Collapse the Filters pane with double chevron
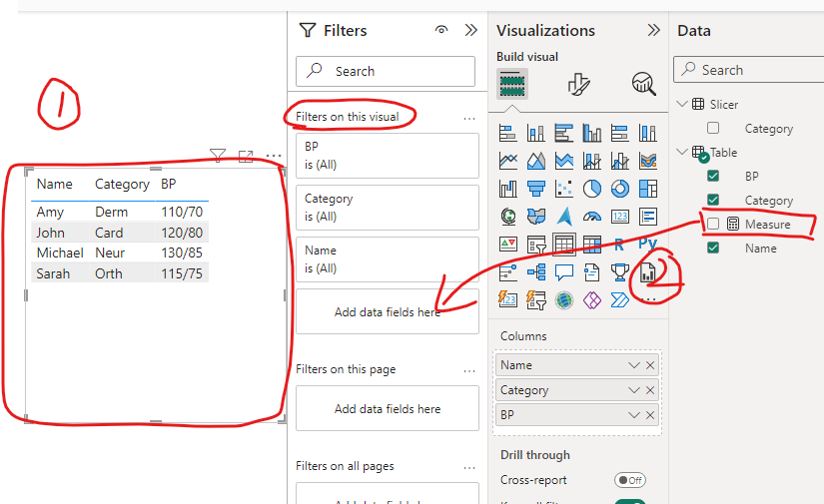824x504 pixels. (470, 30)
